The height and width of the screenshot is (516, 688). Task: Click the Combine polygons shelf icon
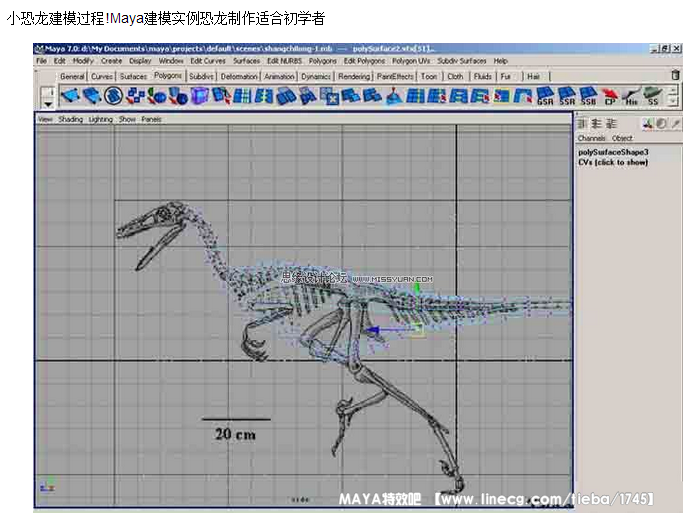(135, 96)
